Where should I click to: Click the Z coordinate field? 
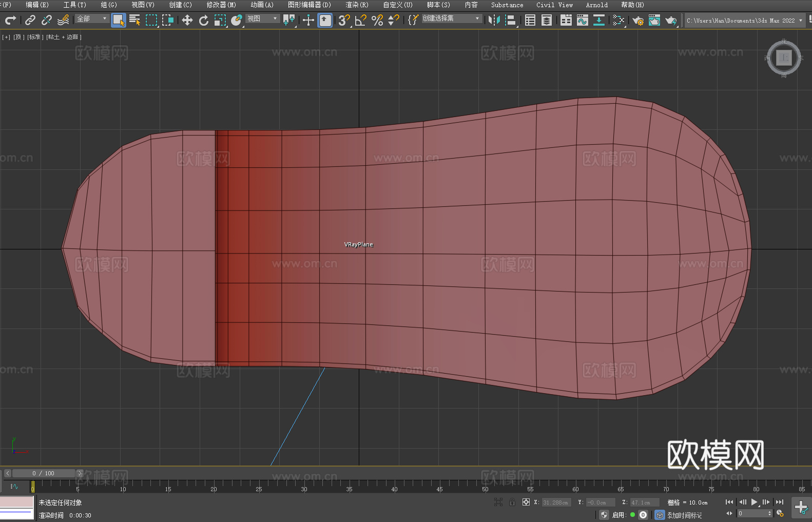[644, 502]
